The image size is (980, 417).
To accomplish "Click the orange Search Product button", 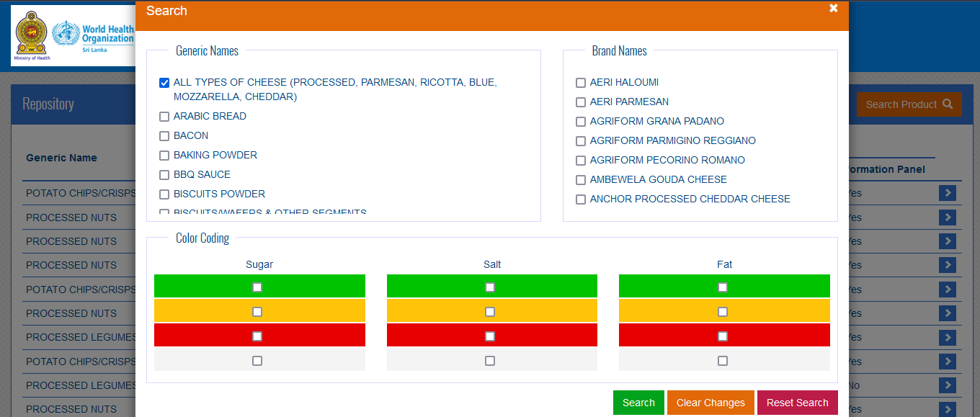I will click(x=909, y=104).
